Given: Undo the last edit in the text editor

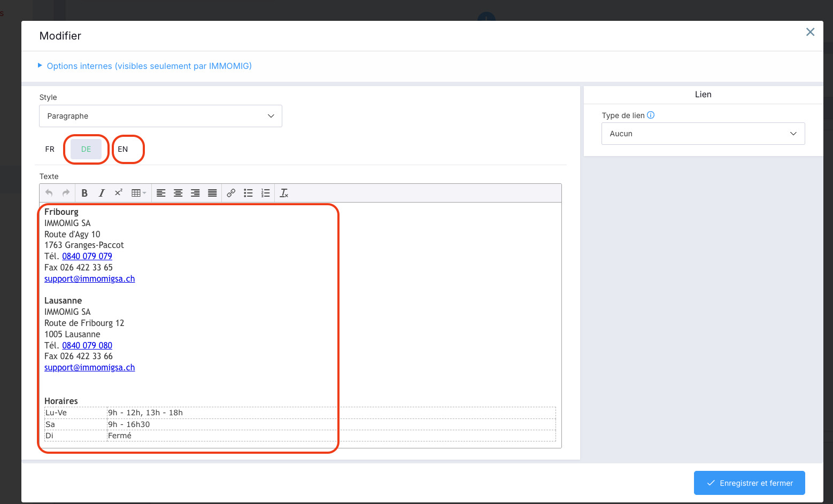Looking at the screenshot, I should 49,193.
